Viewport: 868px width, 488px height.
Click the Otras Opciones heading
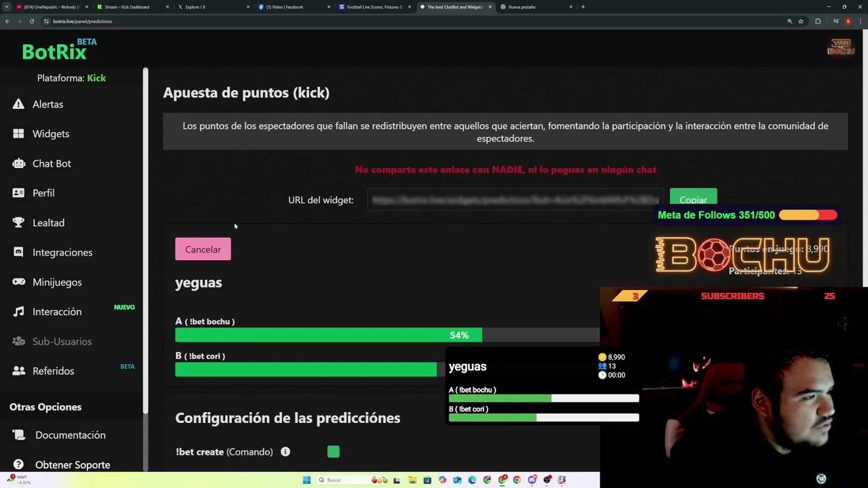(45, 407)
